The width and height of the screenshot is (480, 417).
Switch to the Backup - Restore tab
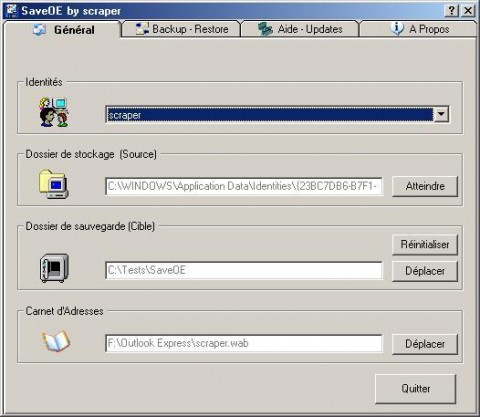tap(181, 29)
